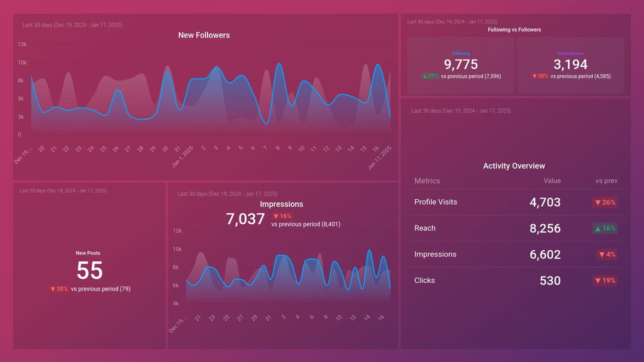Click the 13k label on New Followers axis
This screenshot has height=362, width=644.
tap(22, 45)
